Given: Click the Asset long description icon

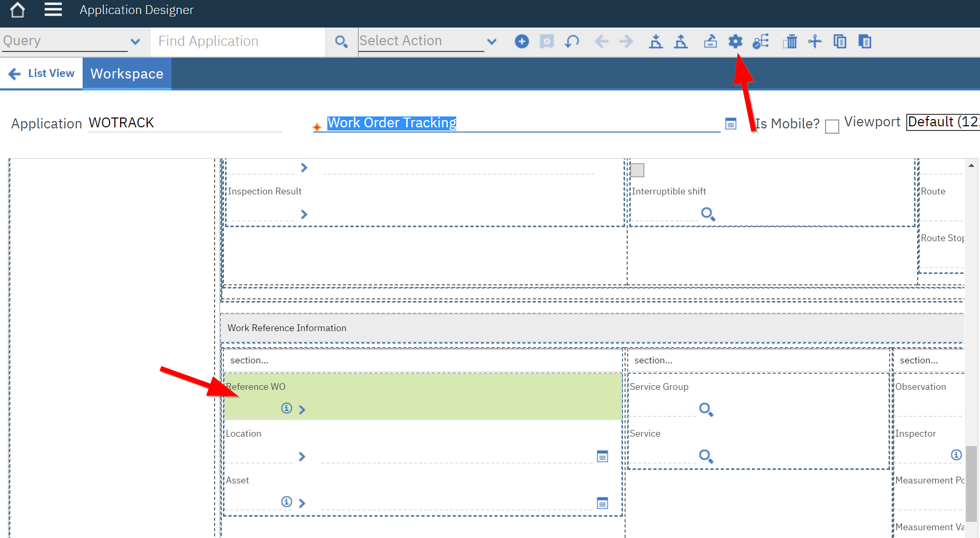Looking at the screenshot, I should 602,503.
